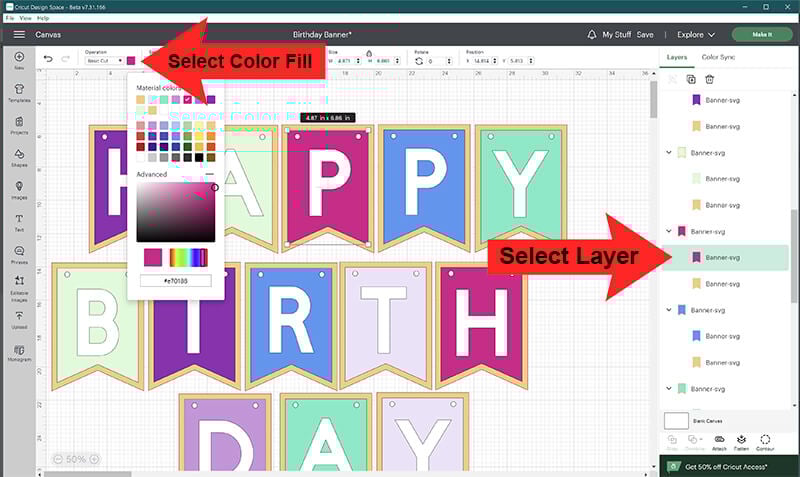
Task: Zoom out the canvas with minus
Action: coord(58,459)
